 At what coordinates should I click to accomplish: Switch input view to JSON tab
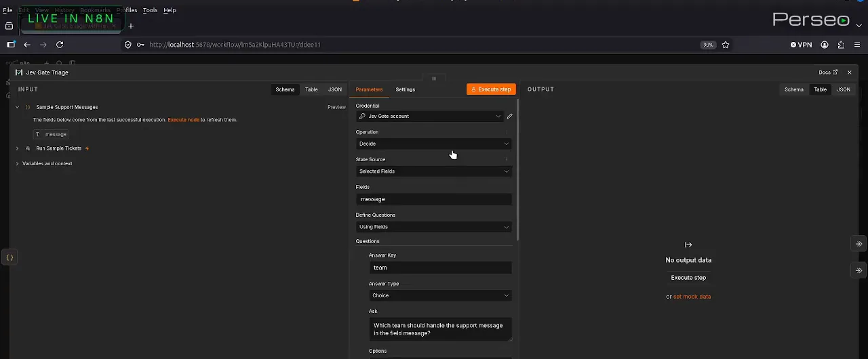pyautogui.click(x=335, y=89)
